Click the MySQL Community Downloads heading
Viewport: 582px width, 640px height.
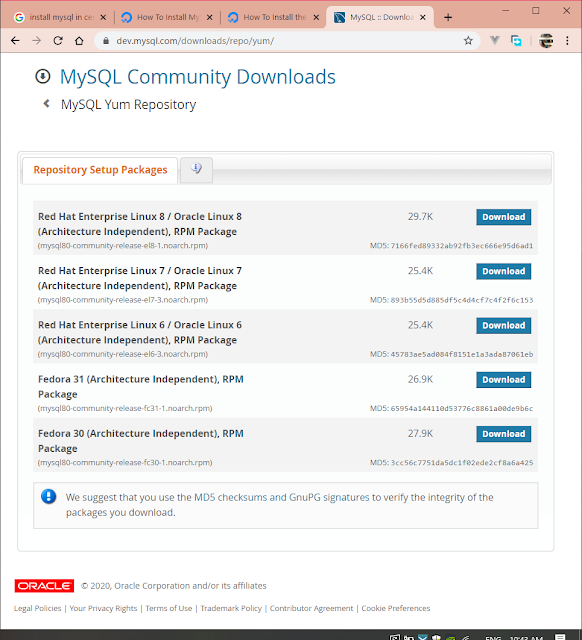(198, 77)
